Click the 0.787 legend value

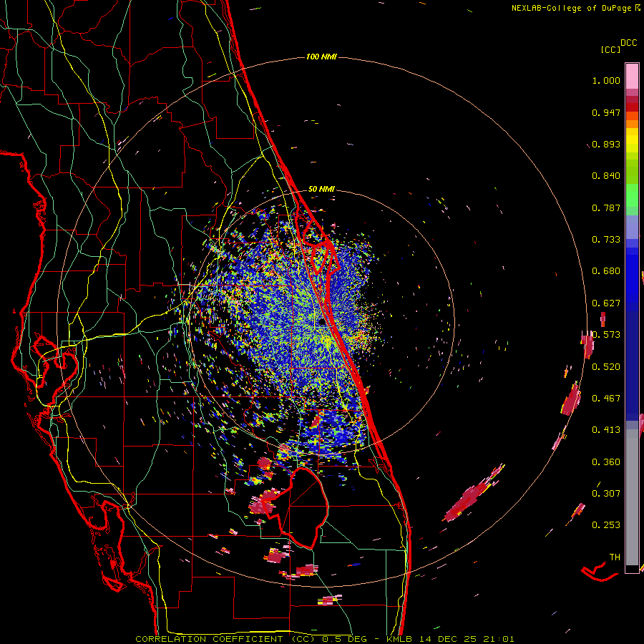point(606,208)
